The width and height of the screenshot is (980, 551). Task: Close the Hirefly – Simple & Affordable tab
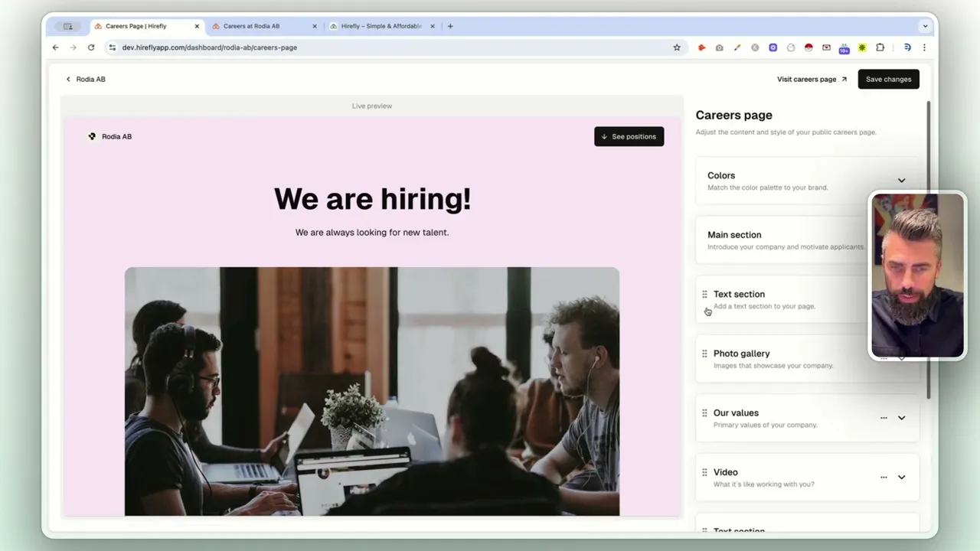point(433,26)
